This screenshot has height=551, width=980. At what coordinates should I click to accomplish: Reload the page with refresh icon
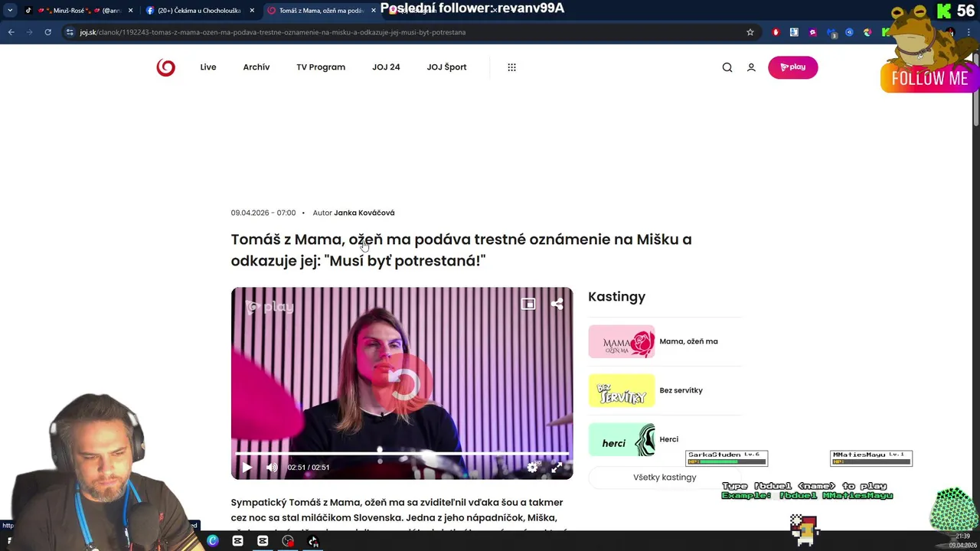pos(47,32)
